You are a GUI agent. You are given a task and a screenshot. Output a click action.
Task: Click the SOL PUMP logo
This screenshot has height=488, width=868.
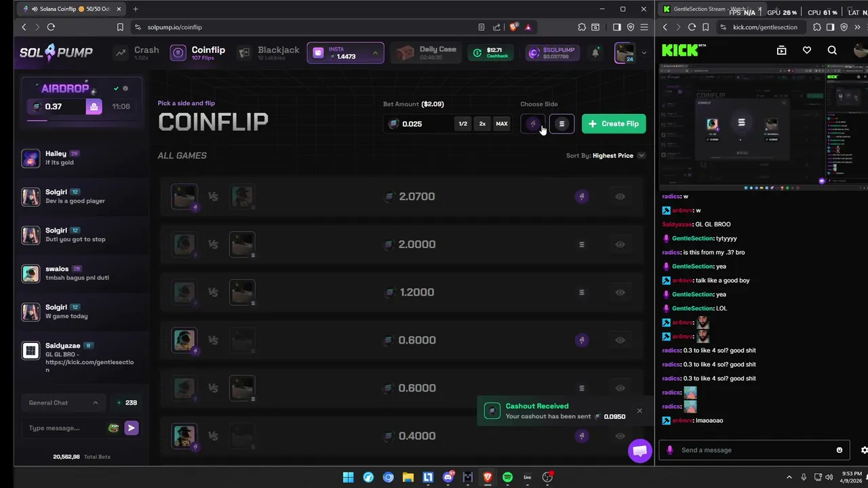point(56,52)
